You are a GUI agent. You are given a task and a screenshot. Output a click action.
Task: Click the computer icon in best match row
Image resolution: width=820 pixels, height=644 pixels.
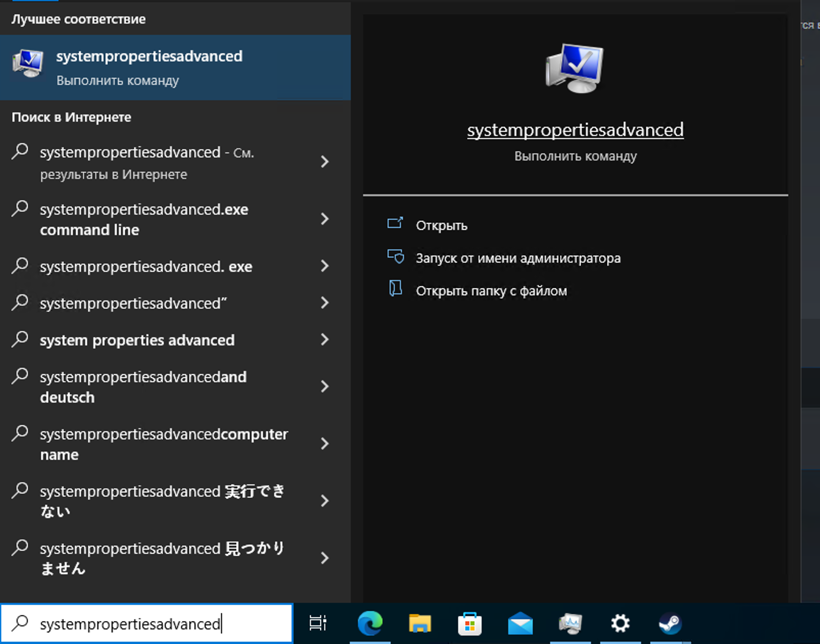28,63
